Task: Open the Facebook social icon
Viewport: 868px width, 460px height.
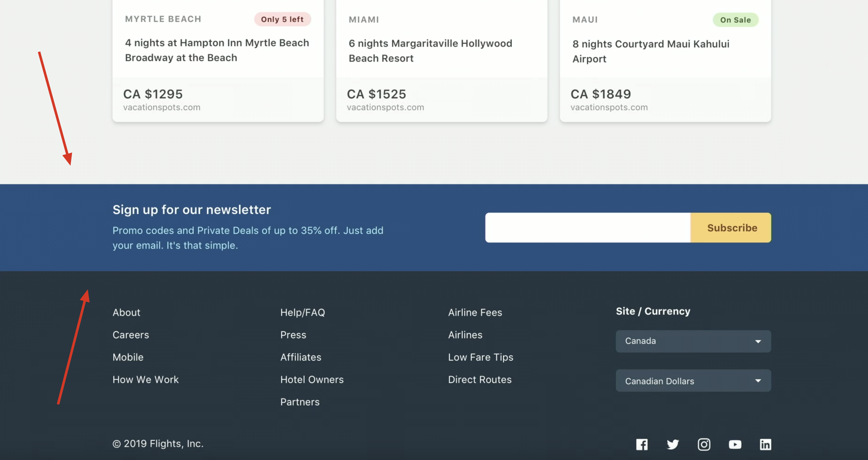Action: pos(641,444)
